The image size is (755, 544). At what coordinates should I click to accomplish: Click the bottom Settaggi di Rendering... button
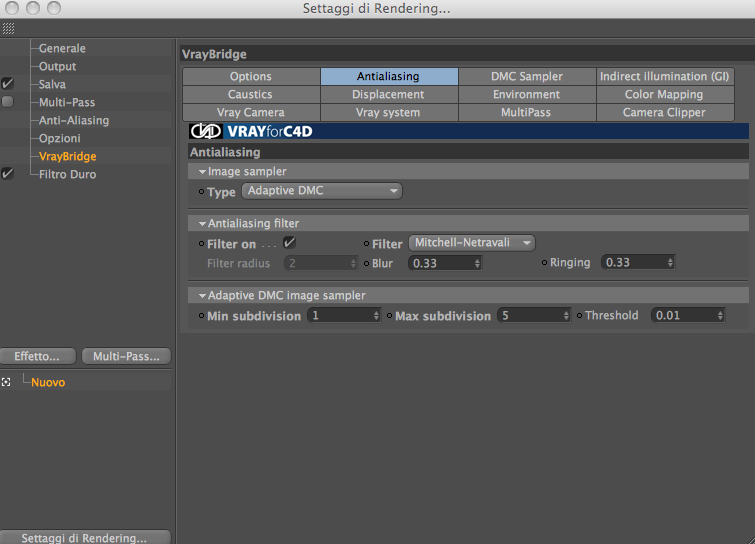(x=85, y=537)
